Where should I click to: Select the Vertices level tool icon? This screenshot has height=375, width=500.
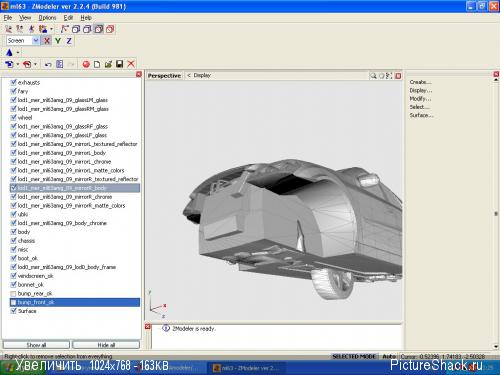[9, 29]
